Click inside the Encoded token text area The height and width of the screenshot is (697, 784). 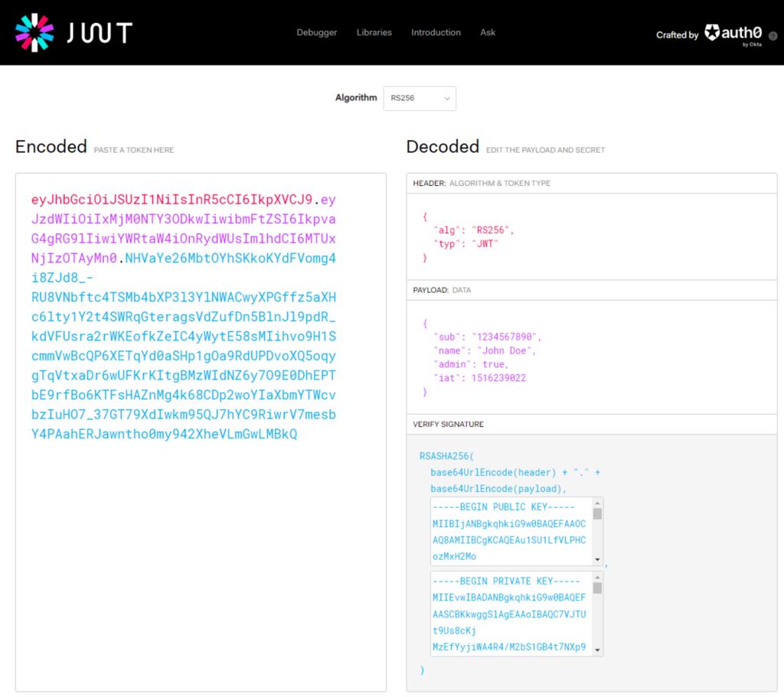201,536
